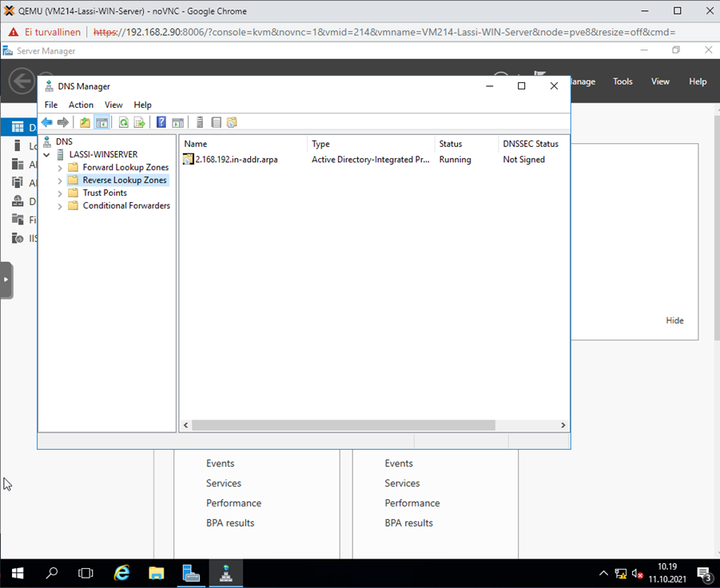Open the Help menu in DNS Manager
The width and height of the screenshot is (720, 588).
tap(142, 105)
